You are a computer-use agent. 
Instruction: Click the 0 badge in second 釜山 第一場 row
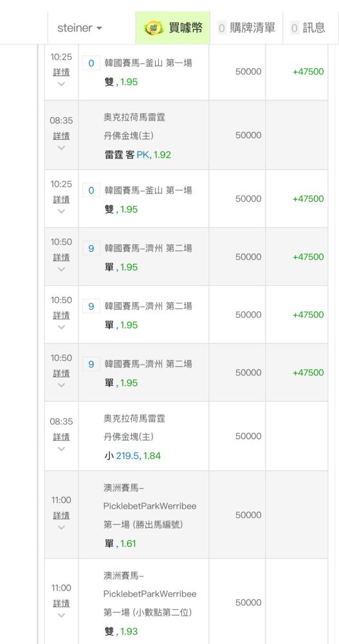pyautogui.click(x=91, y=190)
